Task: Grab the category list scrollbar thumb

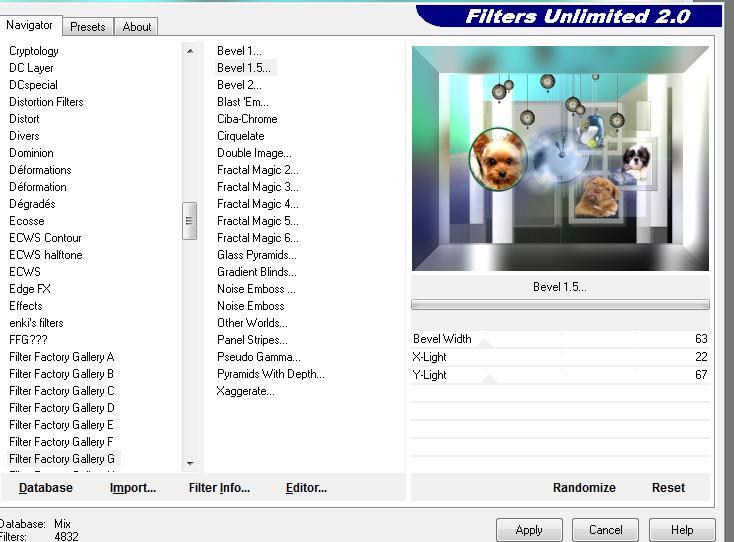Action: click(189, 220)
